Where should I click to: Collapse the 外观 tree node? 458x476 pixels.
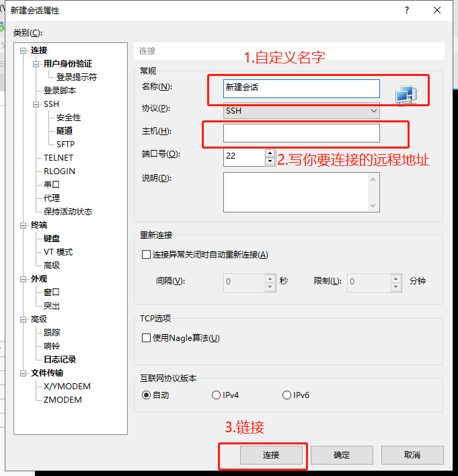point(23,279)
